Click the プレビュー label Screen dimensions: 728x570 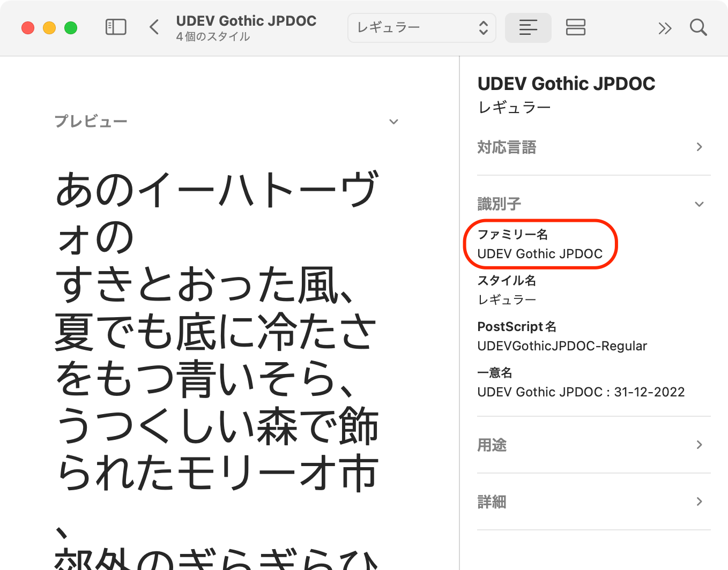(x=91, y=122)
